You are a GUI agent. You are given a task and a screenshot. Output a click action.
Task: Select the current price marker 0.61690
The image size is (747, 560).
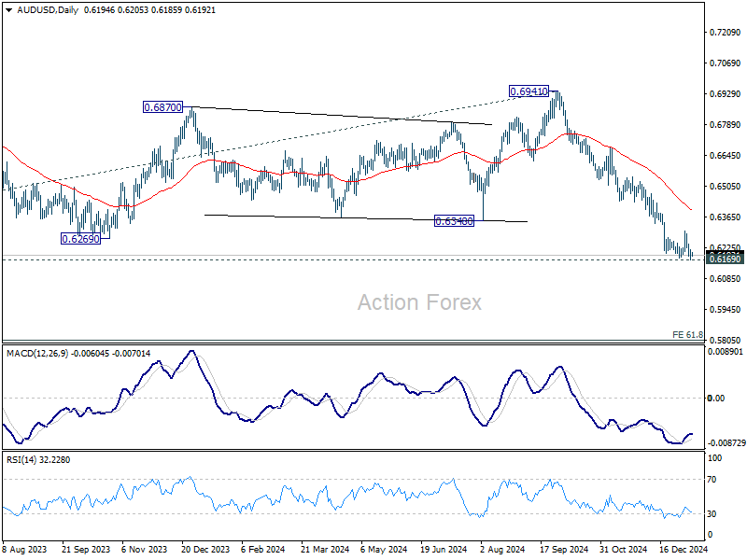tap(726, 259)
